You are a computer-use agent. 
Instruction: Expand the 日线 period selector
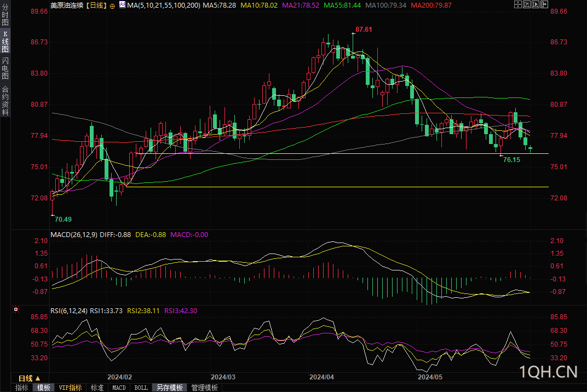30,378
